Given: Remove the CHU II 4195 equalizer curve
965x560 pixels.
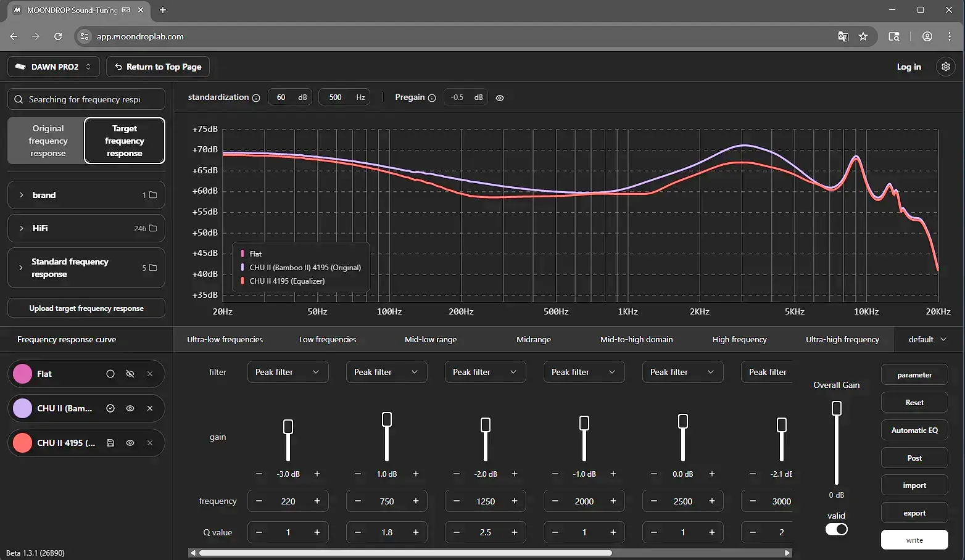Looking at the screenshot, I should pos(150,443).
